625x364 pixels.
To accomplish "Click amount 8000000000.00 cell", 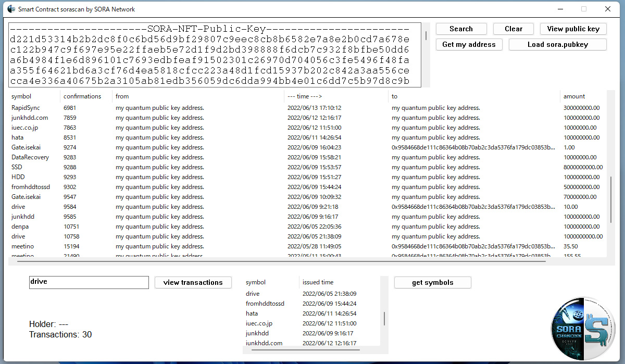I will click(583, 167).
